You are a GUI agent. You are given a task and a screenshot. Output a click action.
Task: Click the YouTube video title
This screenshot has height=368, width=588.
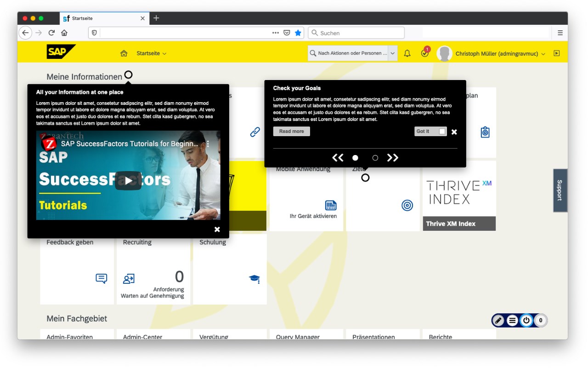[130, 144]
